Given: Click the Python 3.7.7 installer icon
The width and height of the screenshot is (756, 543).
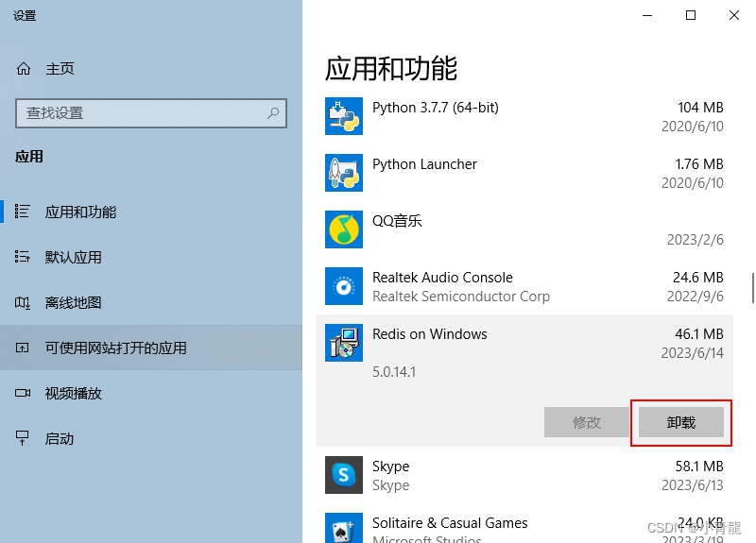Looking at the screenshot, I should pos(344,116).
